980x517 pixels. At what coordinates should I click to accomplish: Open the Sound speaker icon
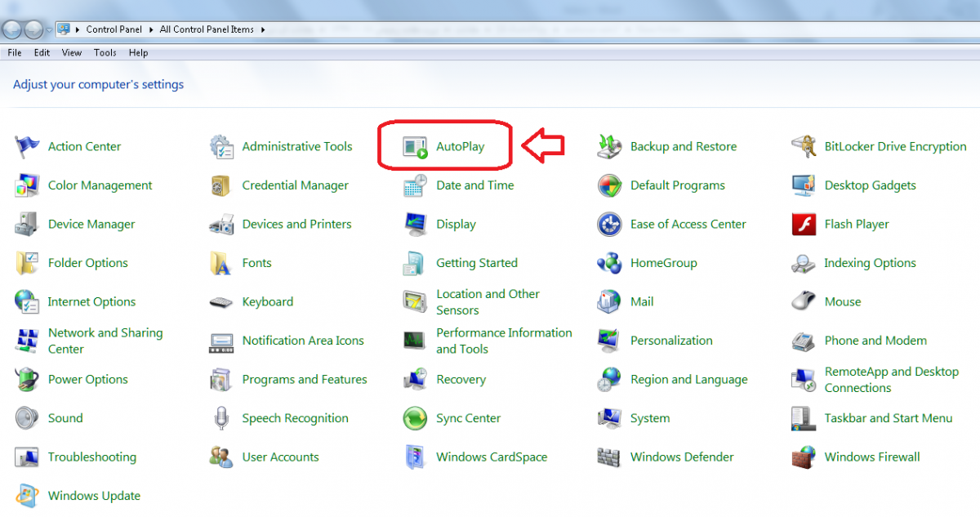pos(27,418)
